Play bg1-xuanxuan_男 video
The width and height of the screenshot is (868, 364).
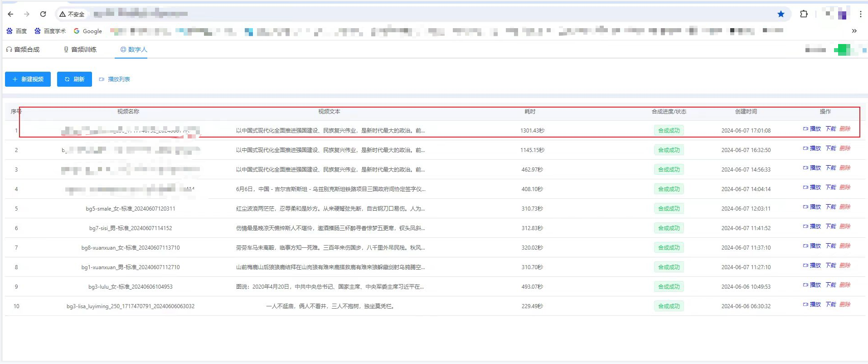pyautogui.click(x=812, y=266)
